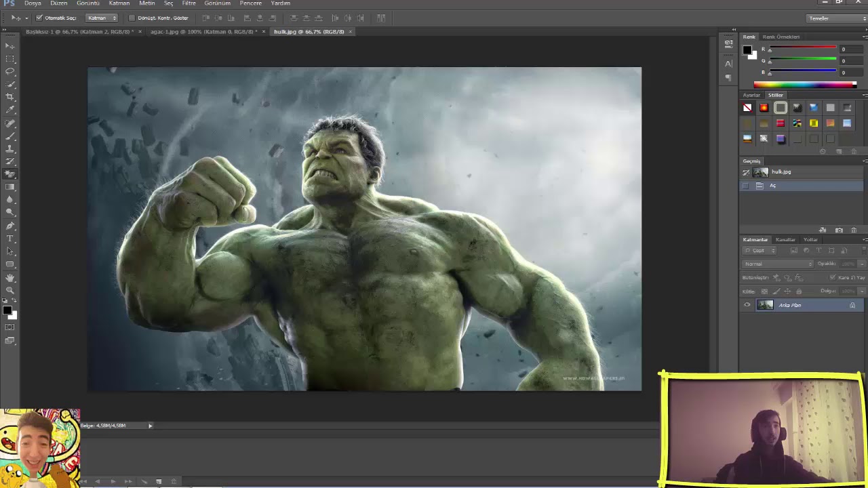Image resolution: width=868 pixels, height=488 pixels.
Task: Toggle Quick Mask mode icon
Action: [10, 327]
